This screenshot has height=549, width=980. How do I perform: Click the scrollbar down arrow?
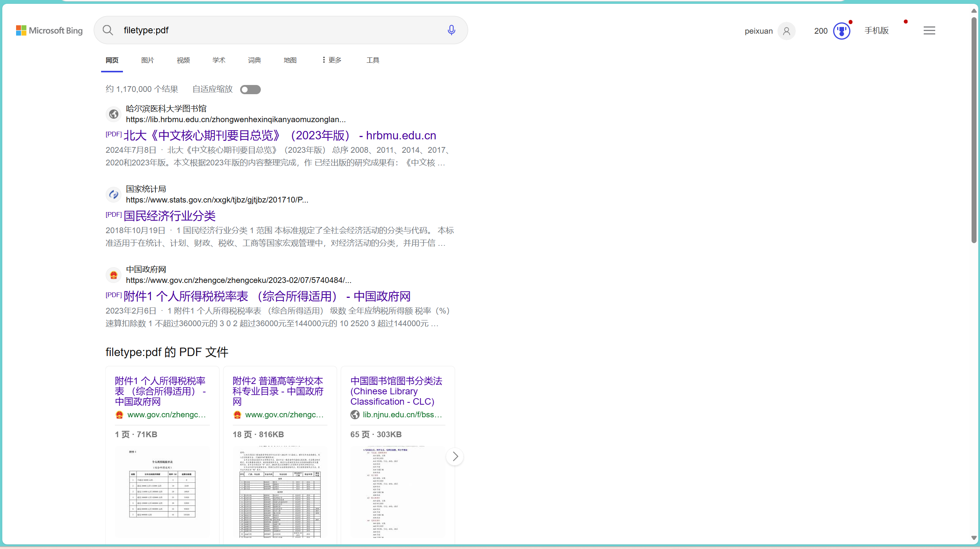[x=974, y=538]
